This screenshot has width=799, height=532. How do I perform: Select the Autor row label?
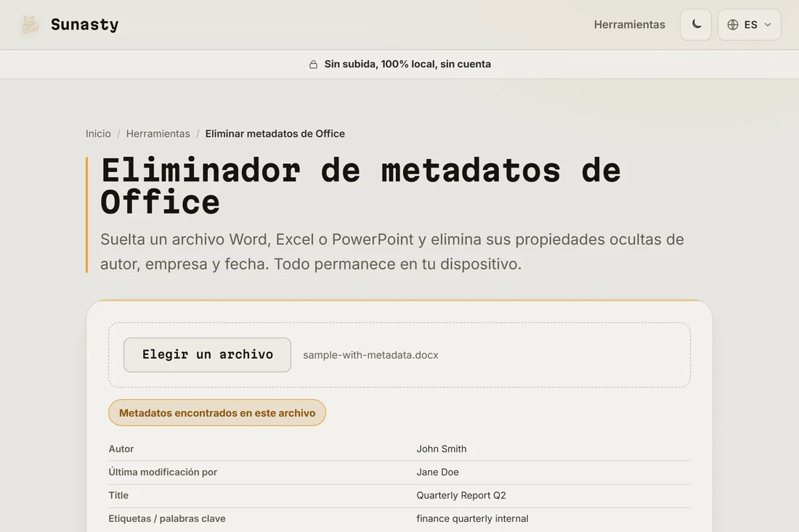point(121,449)
